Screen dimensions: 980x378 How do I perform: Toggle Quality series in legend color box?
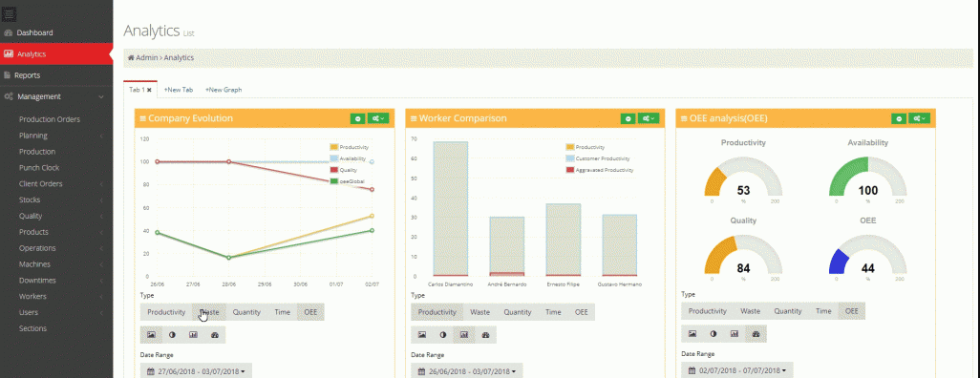(x=333, y=170)
